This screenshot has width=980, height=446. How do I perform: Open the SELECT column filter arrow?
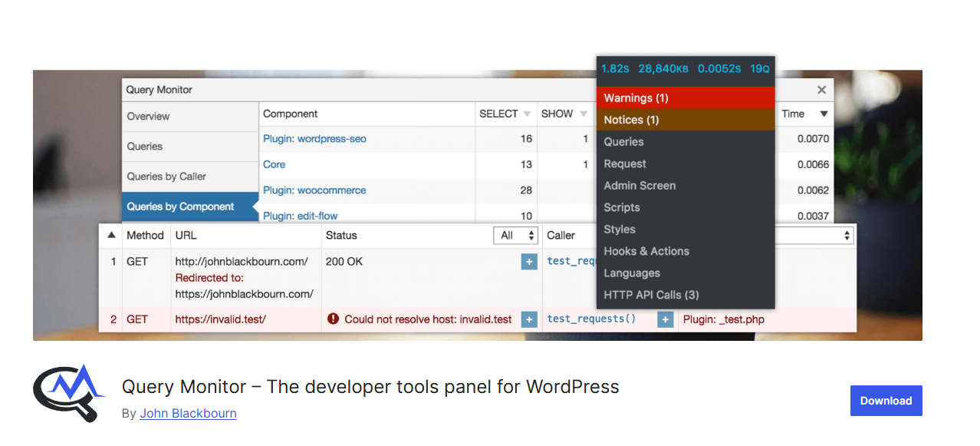(x=527, y=114)
